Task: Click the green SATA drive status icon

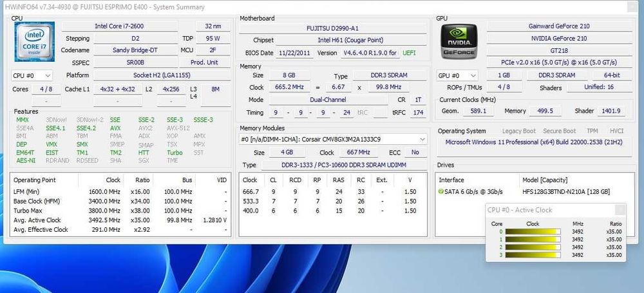Action: (441, 191)
